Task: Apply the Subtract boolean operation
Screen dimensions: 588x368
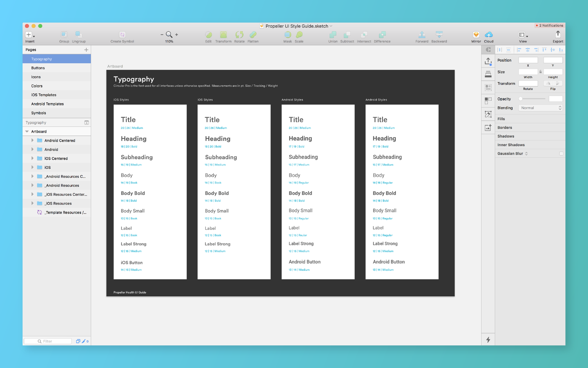Action: (x=347, y=35)
